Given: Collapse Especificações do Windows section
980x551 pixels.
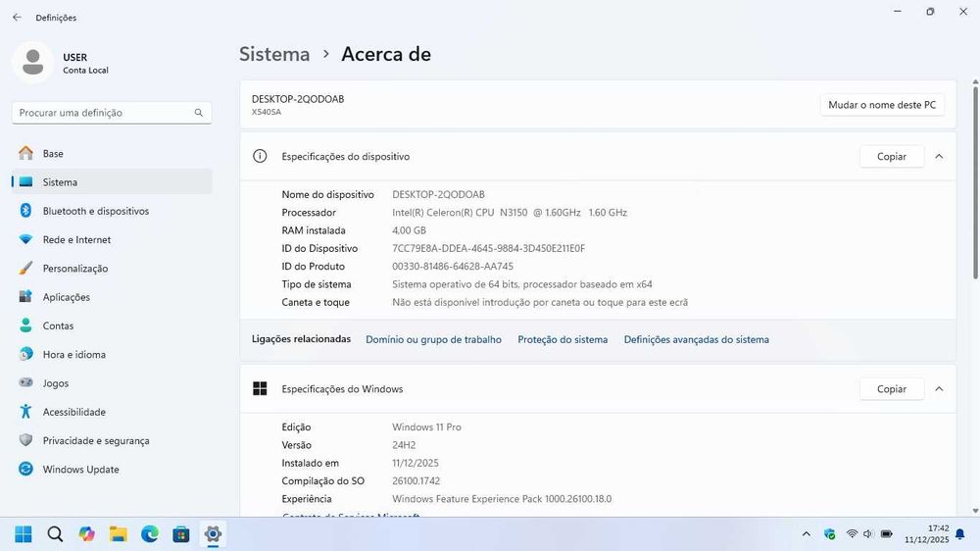Looking at the screenshot, I should pos(939,389).
